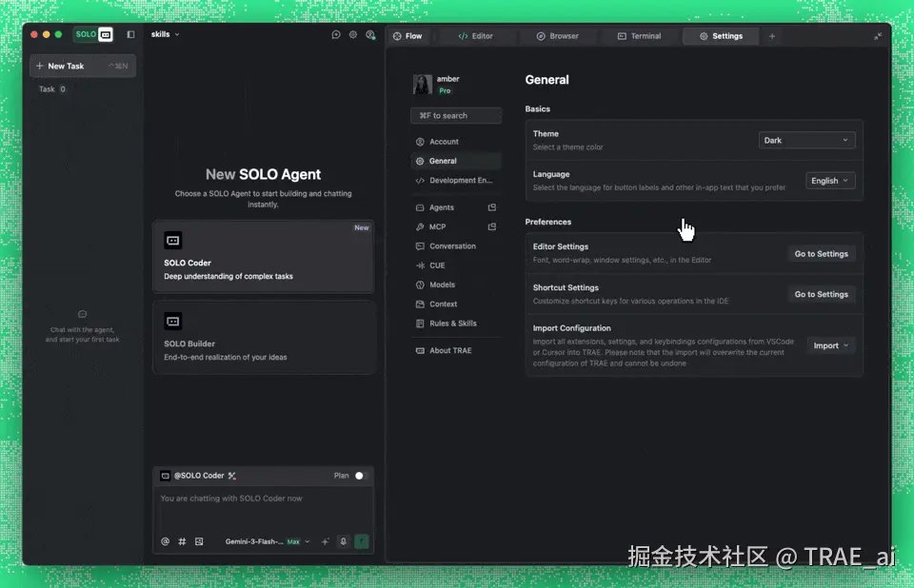
Task: Switch to the Browser tab
Action: 557,36
